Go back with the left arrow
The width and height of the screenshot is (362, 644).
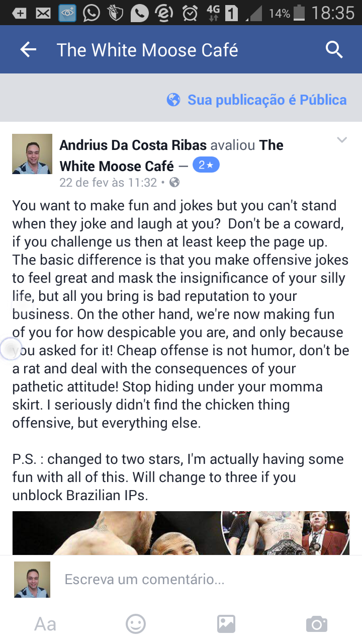click(x=28, y=50)
